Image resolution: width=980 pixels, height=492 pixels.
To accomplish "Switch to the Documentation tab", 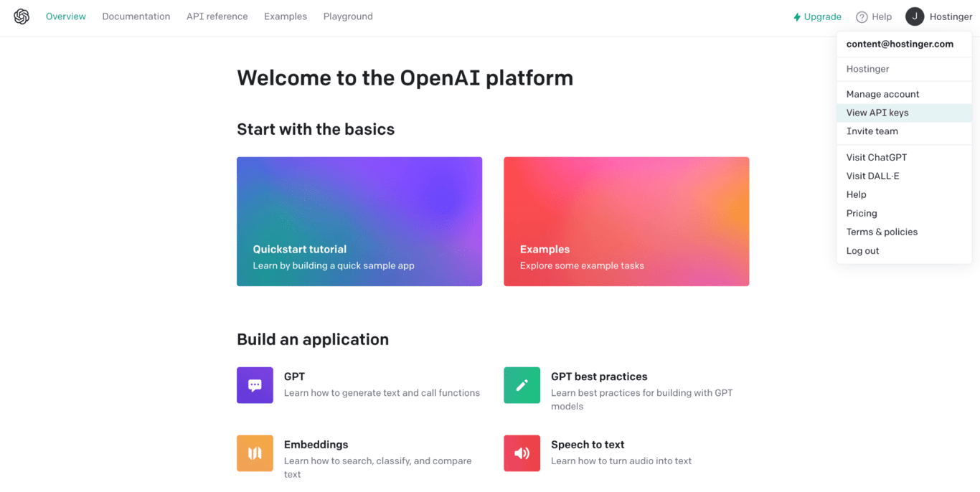I will (136, 16).
